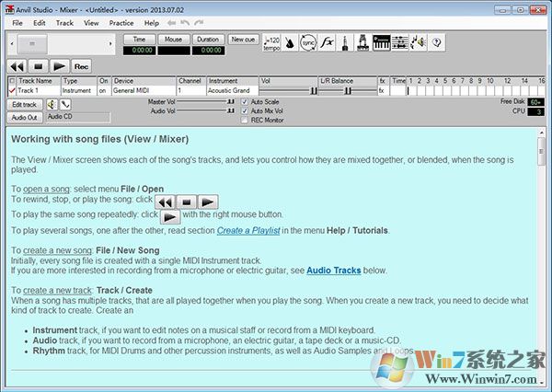Open the Edit menu
This screenshot has height=392, width=552.
pyautogui.click(x=39, y=23)
